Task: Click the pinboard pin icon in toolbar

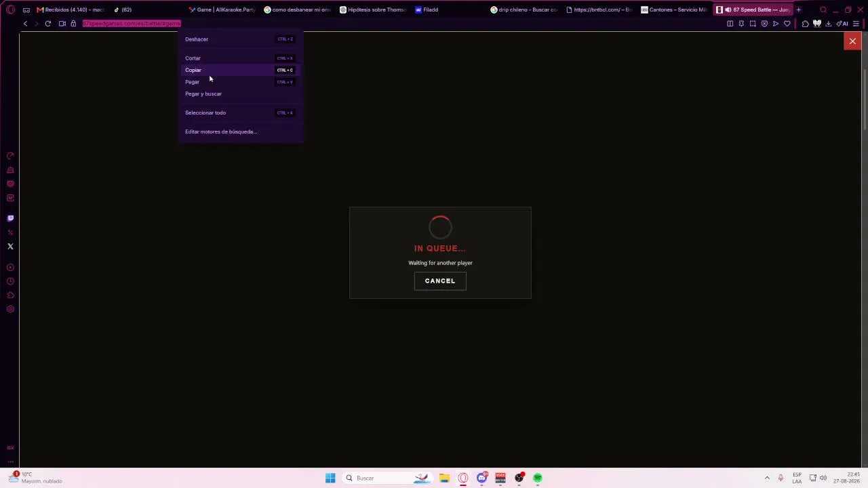Action: [x=741, y=24]
